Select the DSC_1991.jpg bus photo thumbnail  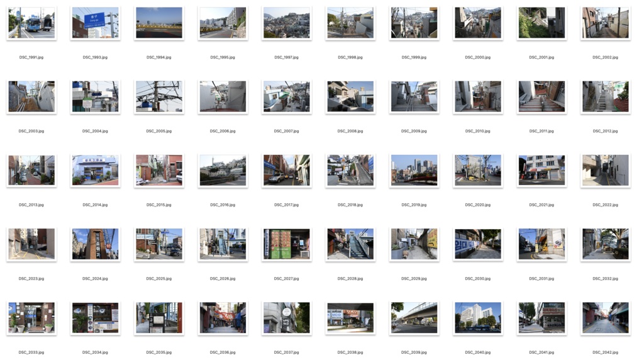31,23
